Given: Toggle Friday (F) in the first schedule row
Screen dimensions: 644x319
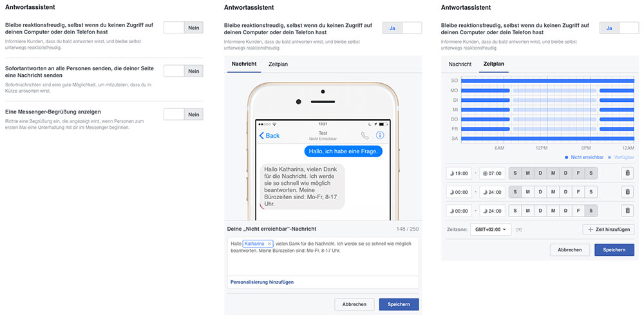Looking at the screenshot, I should 578,173.
